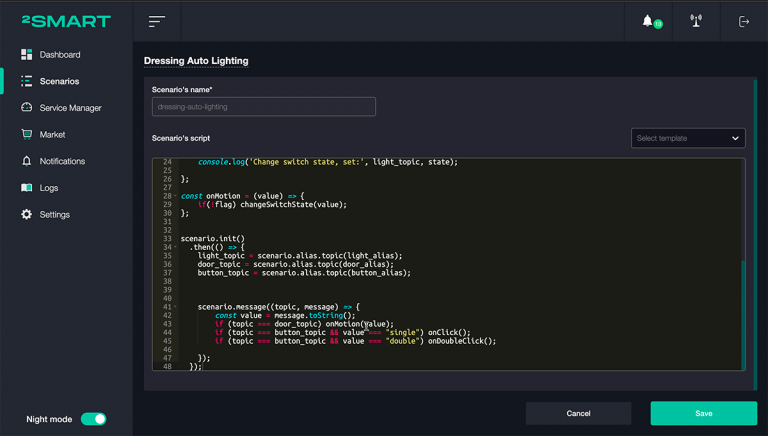The height and width of the screenshot is (436, 768).
Task: Click the Cancel button
Action: click(x=578, y=413)
